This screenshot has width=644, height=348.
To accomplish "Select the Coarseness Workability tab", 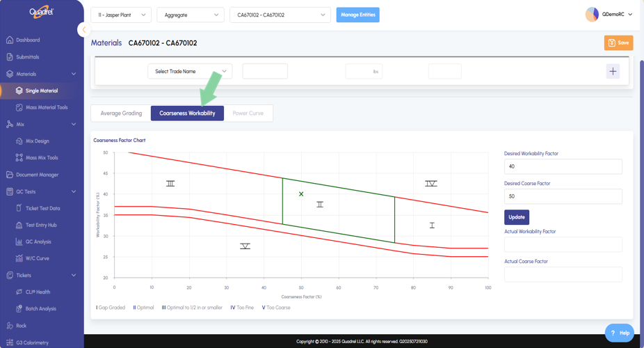I will coord(187,113).
